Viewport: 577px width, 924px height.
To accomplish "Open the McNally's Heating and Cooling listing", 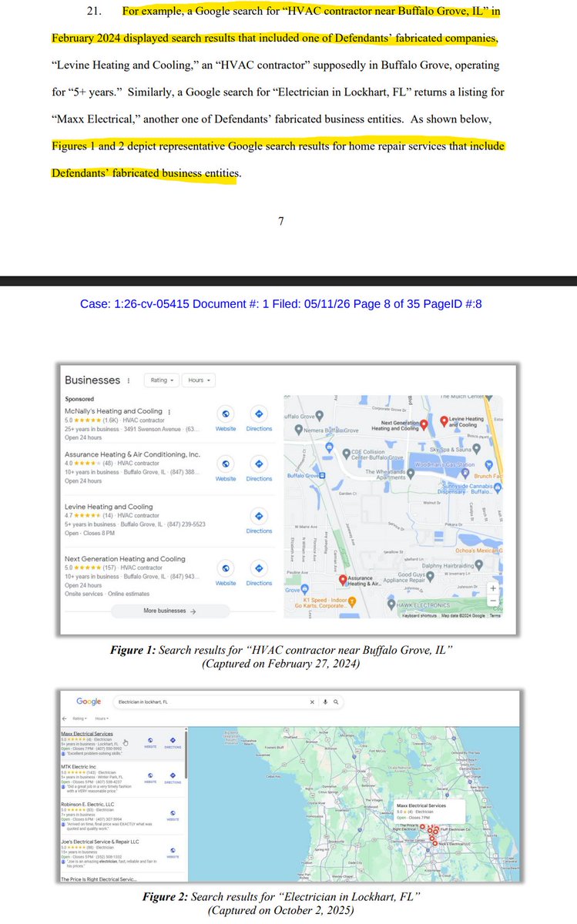I will [x=113, y=411].
